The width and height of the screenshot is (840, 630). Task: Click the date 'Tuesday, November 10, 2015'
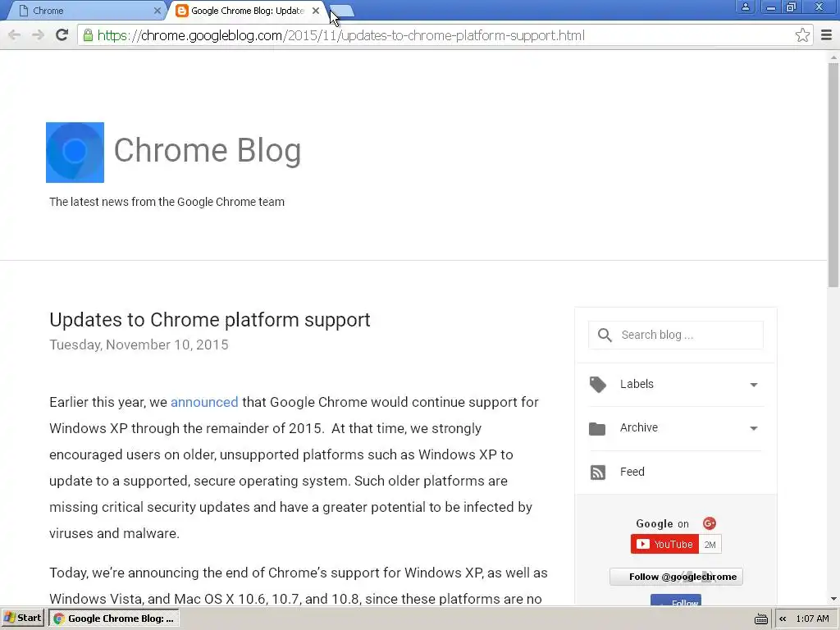click(139, 345)
